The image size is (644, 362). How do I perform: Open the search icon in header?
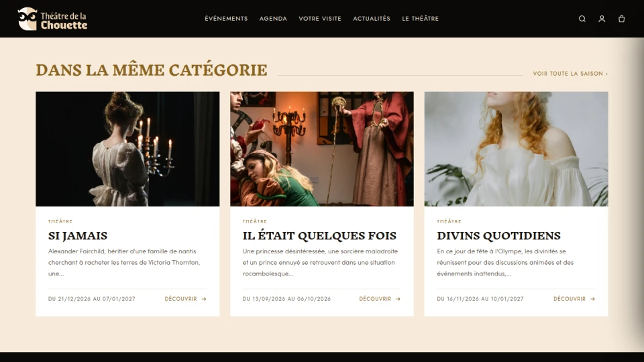click(x=582, y=19)
